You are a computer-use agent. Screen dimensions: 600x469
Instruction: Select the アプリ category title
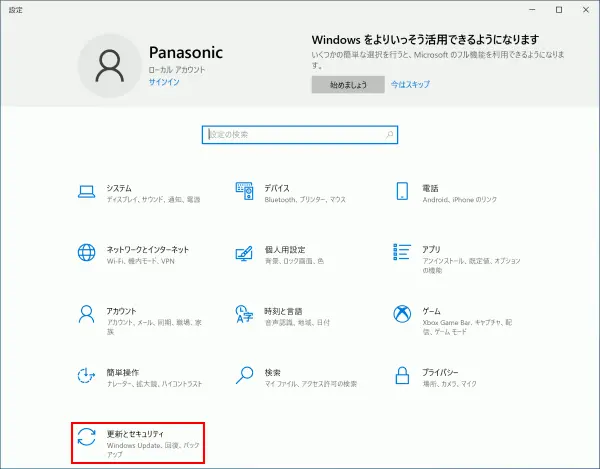(x=431, y=249)
